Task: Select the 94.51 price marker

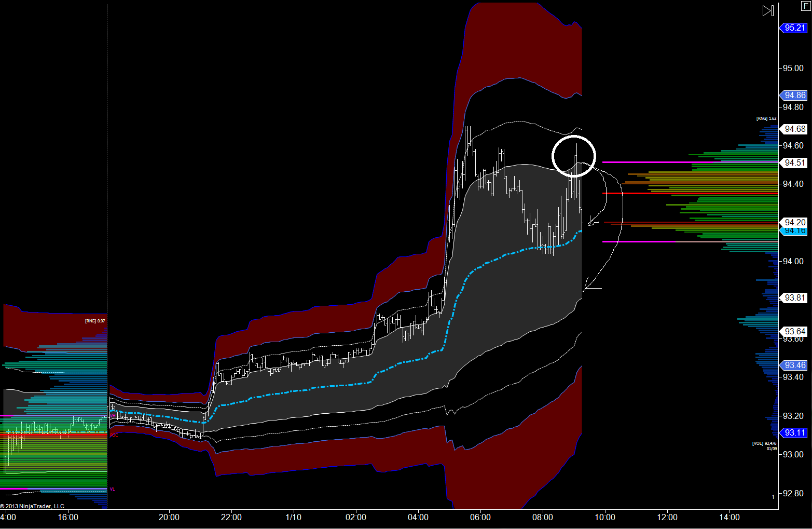Action: (x=794, y=162)
